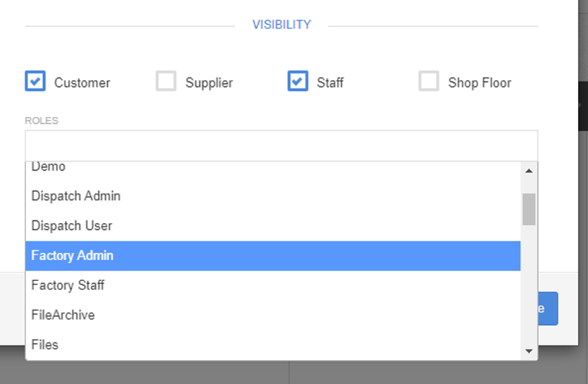
Task: Click the Supplier label text
Action: click(x=209, y=83)
